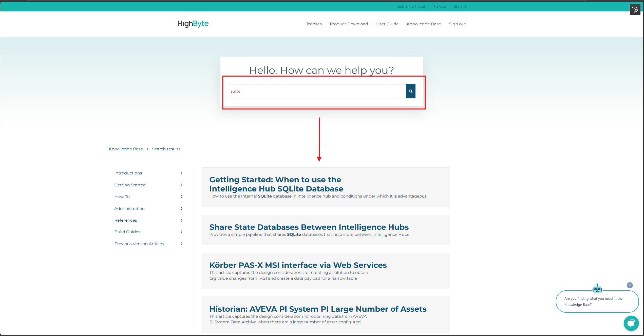Select Administration sidebar category

(x=129, y=208)
